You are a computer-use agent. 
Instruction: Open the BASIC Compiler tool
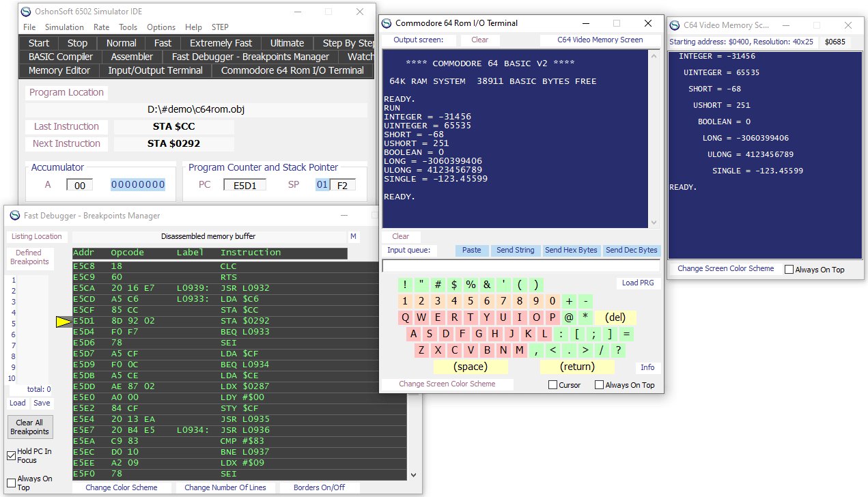coord(61,57)
